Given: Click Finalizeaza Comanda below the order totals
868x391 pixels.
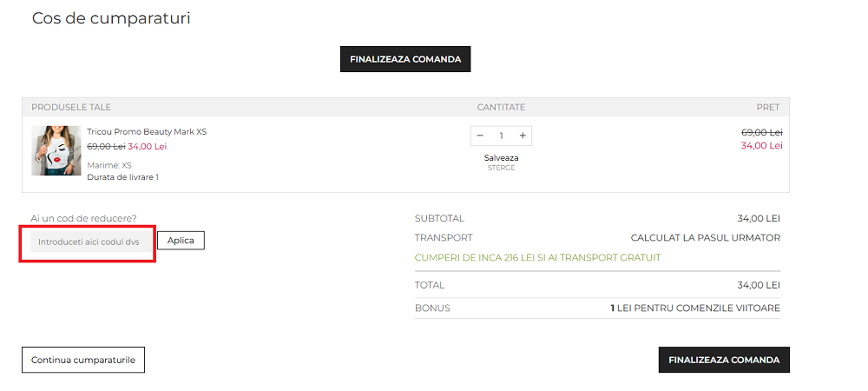Looking at the screenshot, I should coord(724,360).
